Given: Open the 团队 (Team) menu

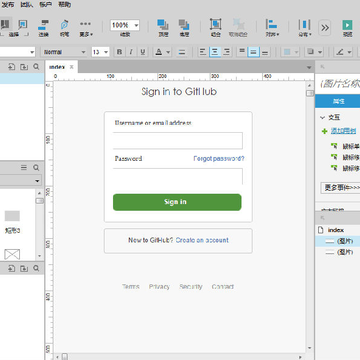Looking at the screenshot, I should coord(27,5).
